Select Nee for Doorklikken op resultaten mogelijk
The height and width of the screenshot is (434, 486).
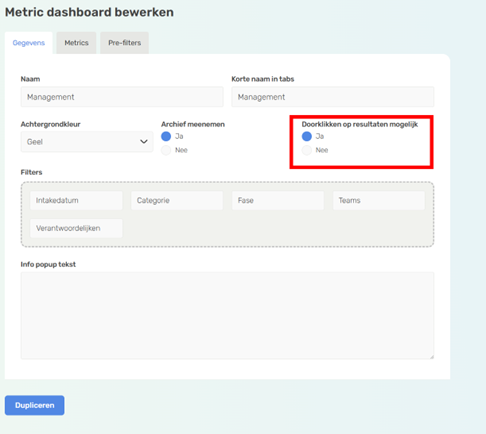[307, 150]
